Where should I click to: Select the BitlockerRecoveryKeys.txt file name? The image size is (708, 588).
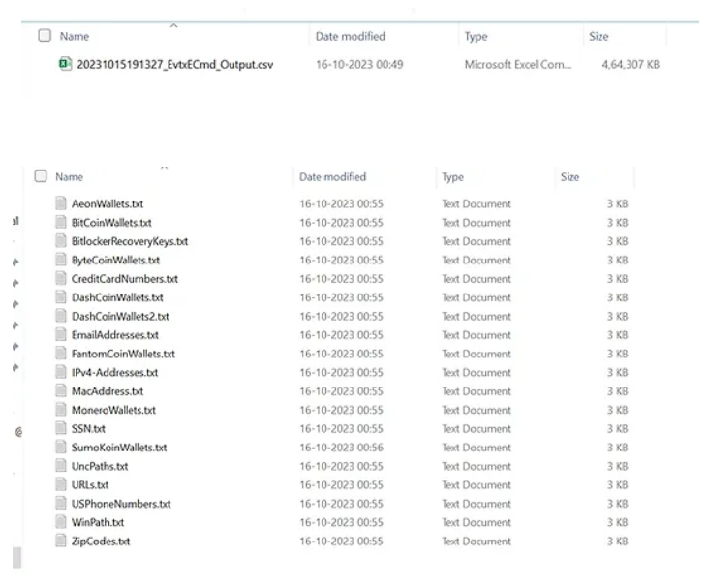130,241
